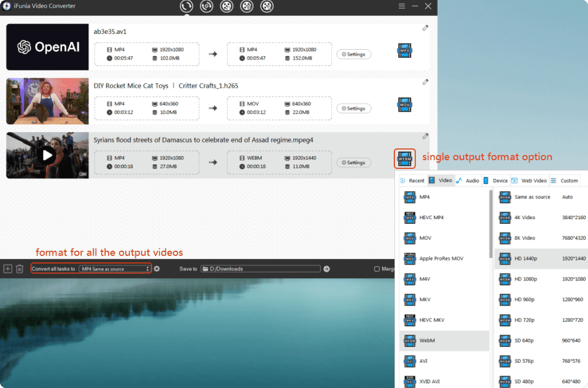Click the WEBM output format icon
The height and width of the screenshot is (388, 588).
[404, 158]
